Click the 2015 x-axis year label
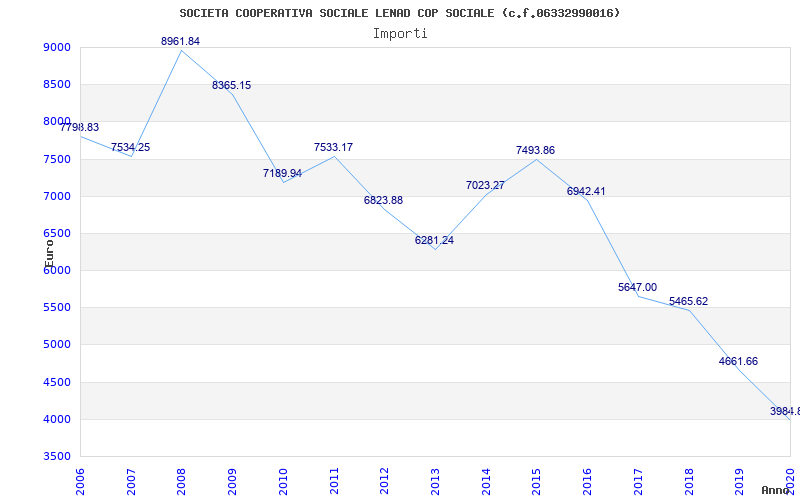The width and height of the screenshot is (800, 500). tap(537, 481)
